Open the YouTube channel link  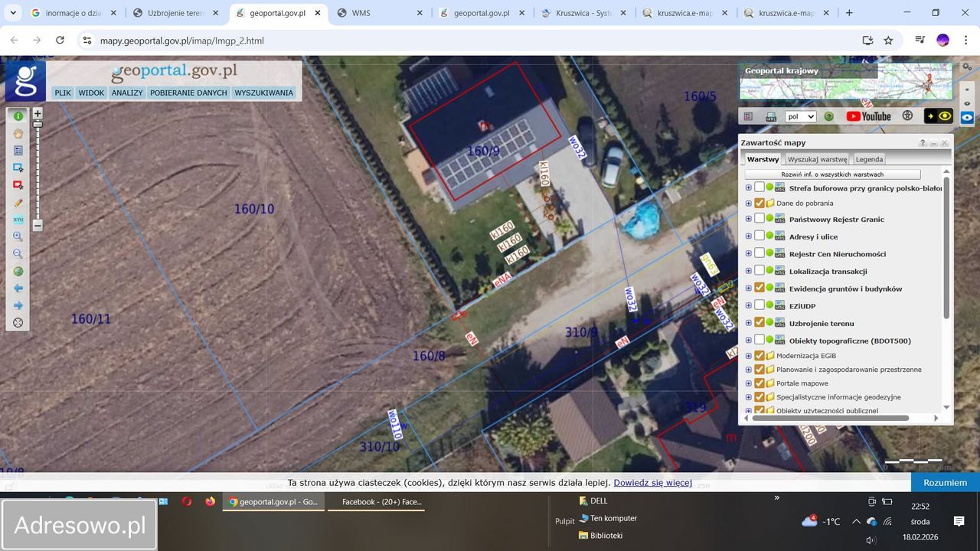pyautogui.click(x=869, y=116)
